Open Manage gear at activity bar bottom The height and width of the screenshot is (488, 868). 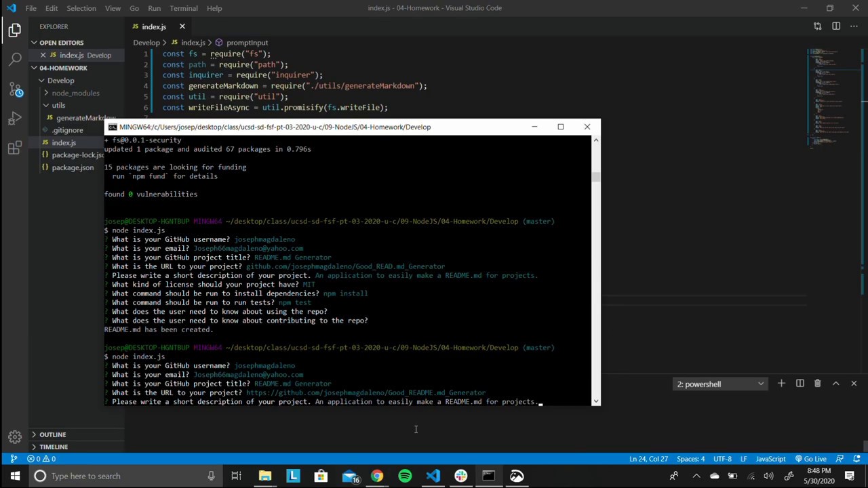tap(14, 437)
